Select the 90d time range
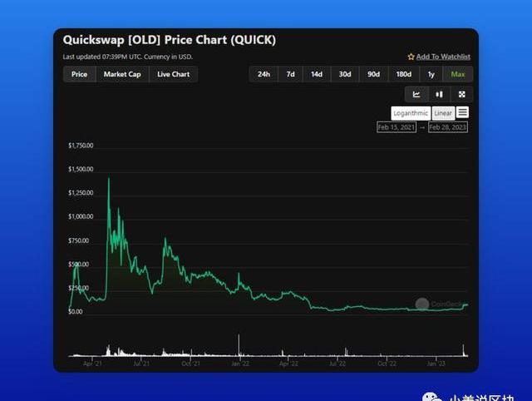532x401 pixels. (x=373, y=74)
